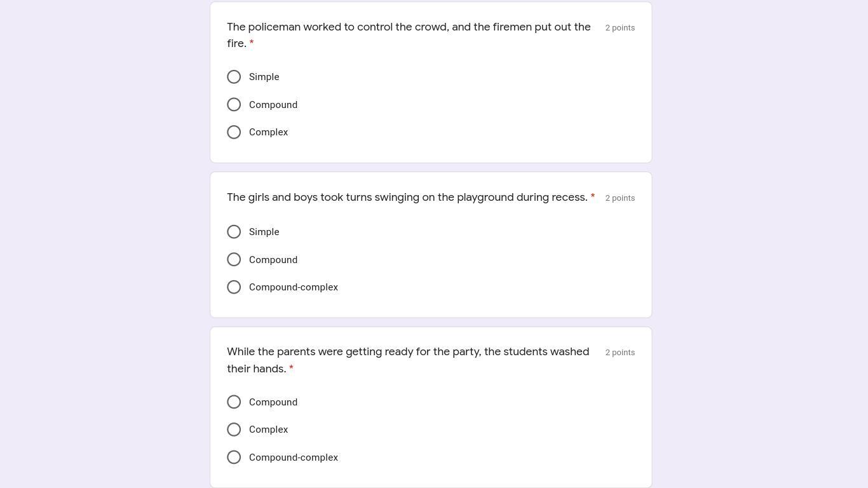This screenshot has height=488, width=868.
Task: Pick Compound-complex for the playground recess question
Action: click(x=234, y=287)
